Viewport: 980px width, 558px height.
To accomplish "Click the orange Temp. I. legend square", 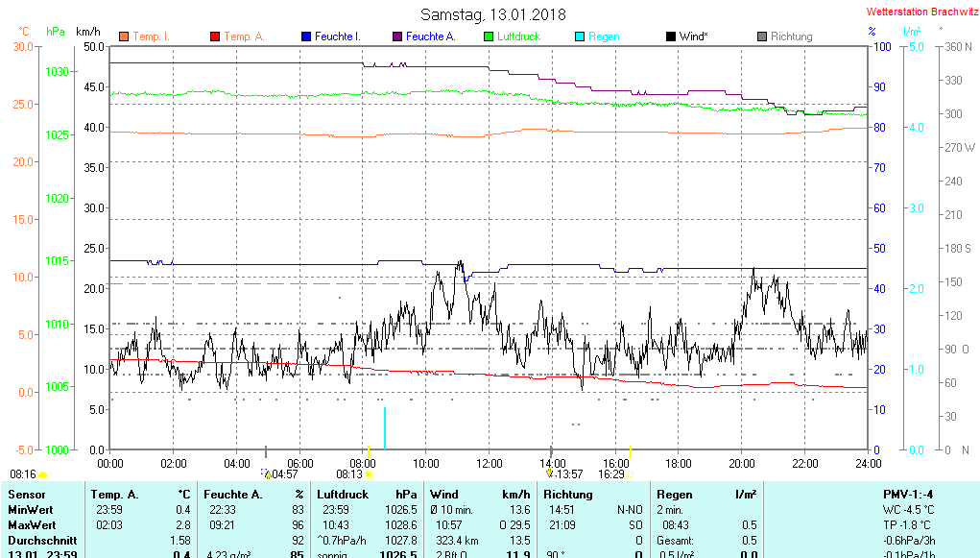I will [124, 36].
